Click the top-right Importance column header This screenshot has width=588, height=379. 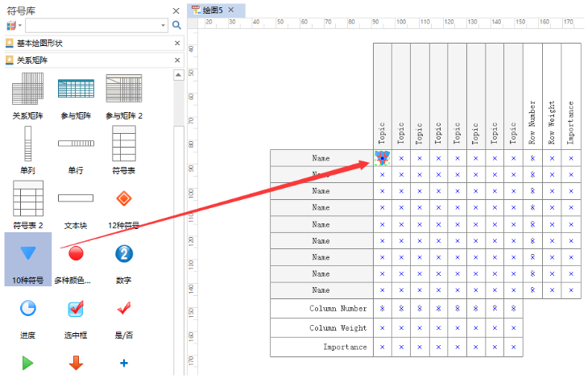pyautogui.click(x=571, y=96)
